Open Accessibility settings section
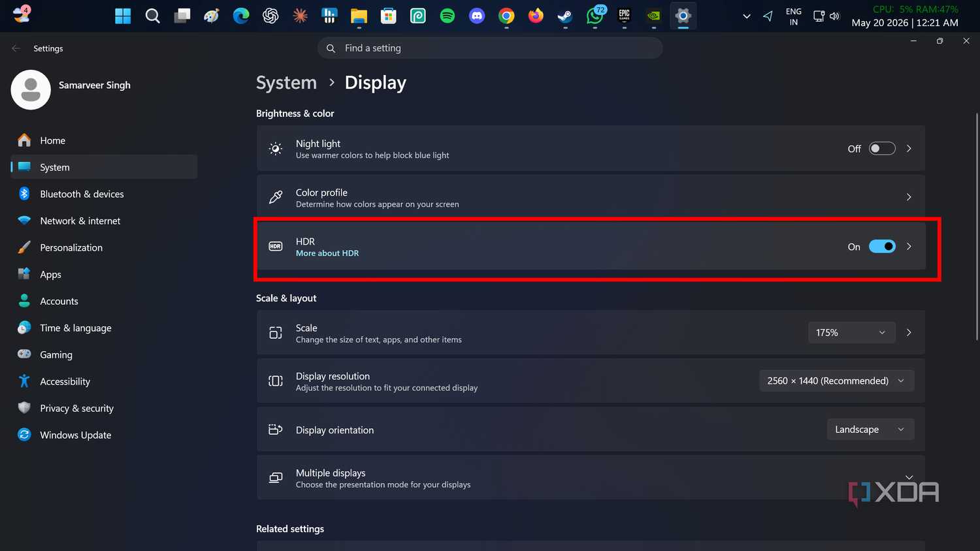 pyautogui.click(x=105, y=381)
